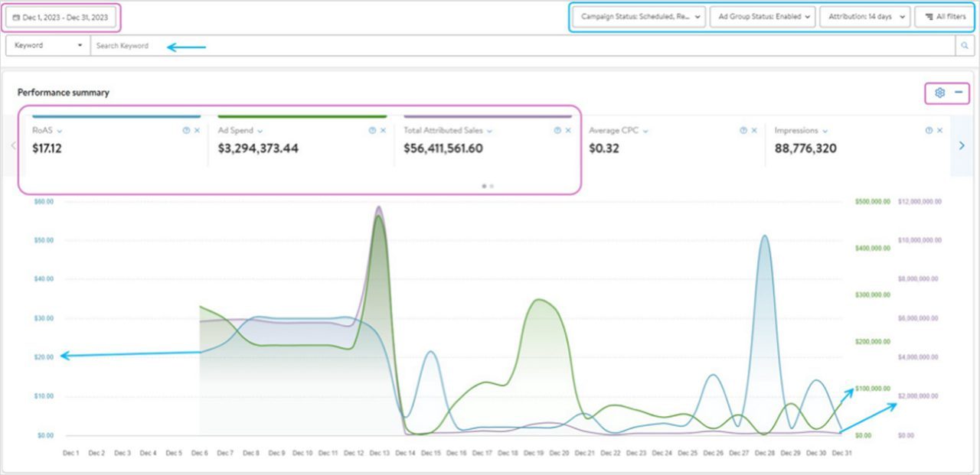This screenshot has height=475, width=980.
Task: Click the search magnifier icon
Action: [965, 45]
